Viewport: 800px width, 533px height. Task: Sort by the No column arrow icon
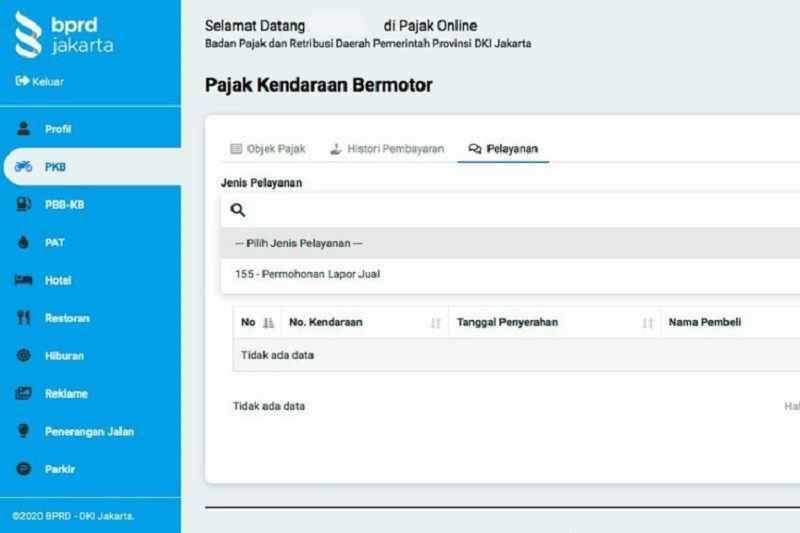tap(268, 323)
